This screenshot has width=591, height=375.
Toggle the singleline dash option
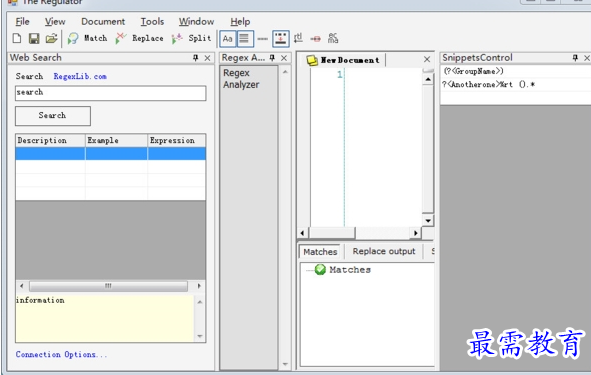263,39
